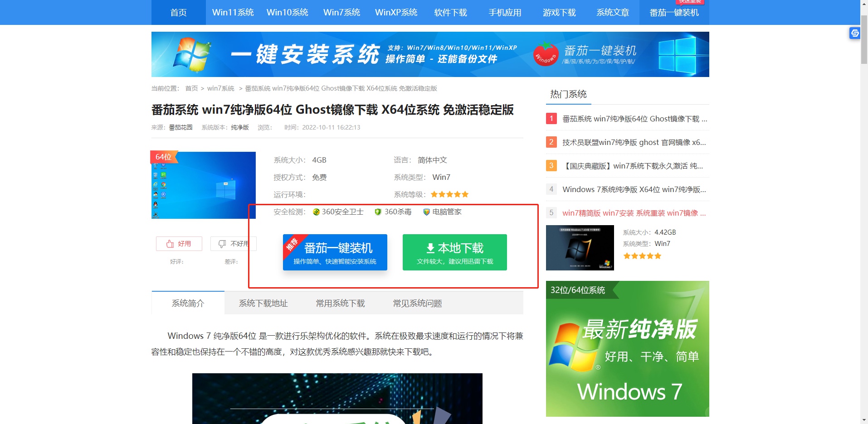
Task: Go to Win11系统 menu item
Action: [233, 12]
